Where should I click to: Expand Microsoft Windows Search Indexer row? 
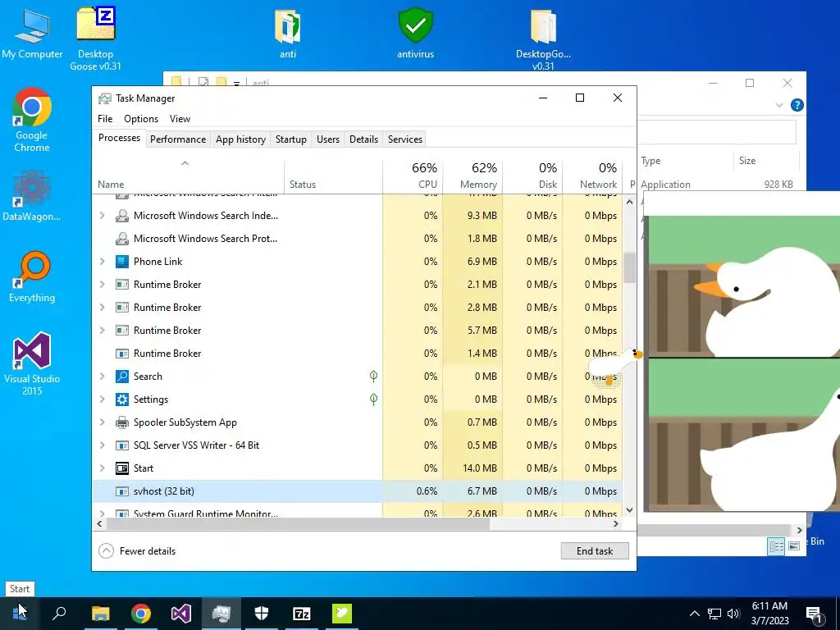(102, 216)
